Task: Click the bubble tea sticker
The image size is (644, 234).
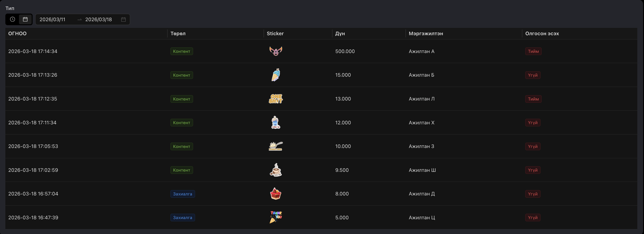Action: click(x=276, y=123)
